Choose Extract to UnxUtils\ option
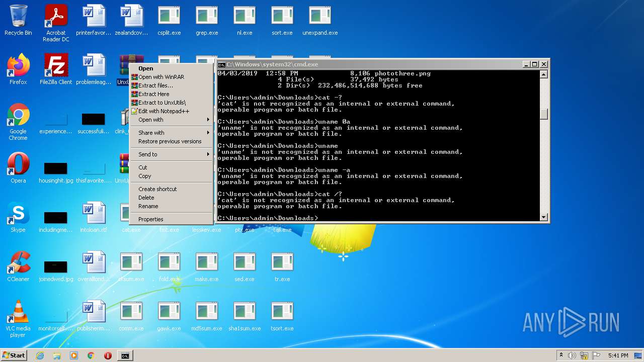 click(171, 103)
